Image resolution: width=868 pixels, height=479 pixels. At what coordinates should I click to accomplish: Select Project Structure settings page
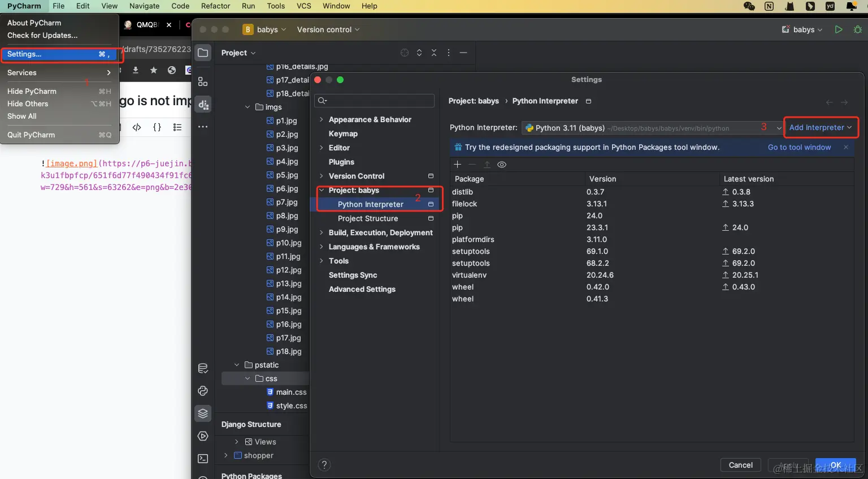coord(368,218)
